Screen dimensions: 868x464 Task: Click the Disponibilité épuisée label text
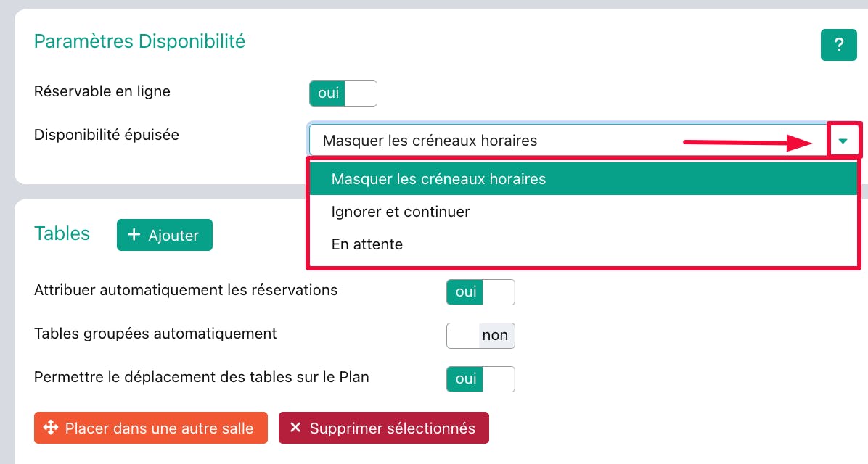coord(107,135)
